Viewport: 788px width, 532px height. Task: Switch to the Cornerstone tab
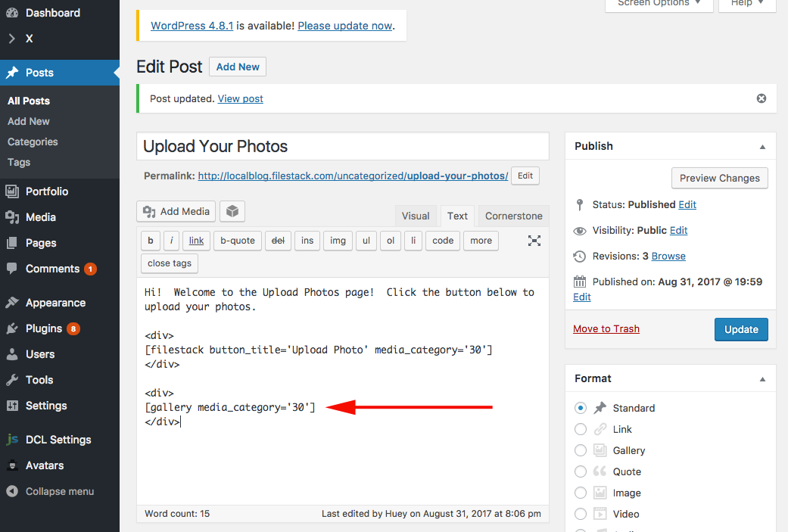(514, 216)
